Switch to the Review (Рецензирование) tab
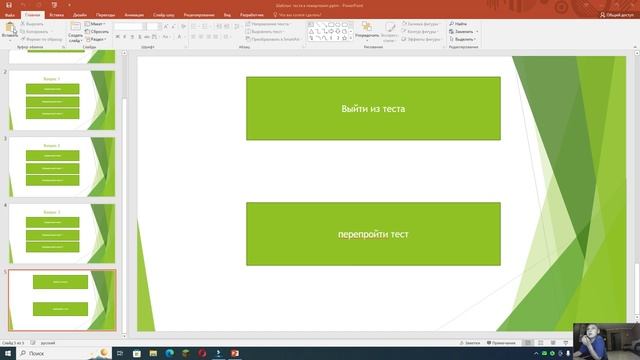The height and width of the screenshot is (360, 640). [x=199, y=15]
